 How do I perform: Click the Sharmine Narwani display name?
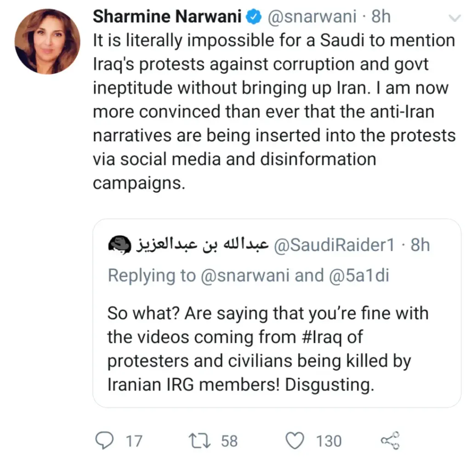pyautogui.click(x=168, y=17)
